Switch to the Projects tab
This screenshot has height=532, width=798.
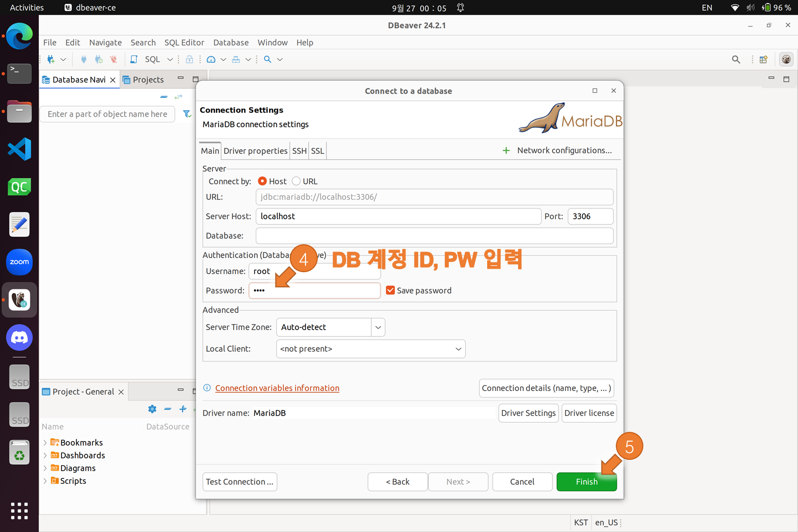[x=143, y=80]
